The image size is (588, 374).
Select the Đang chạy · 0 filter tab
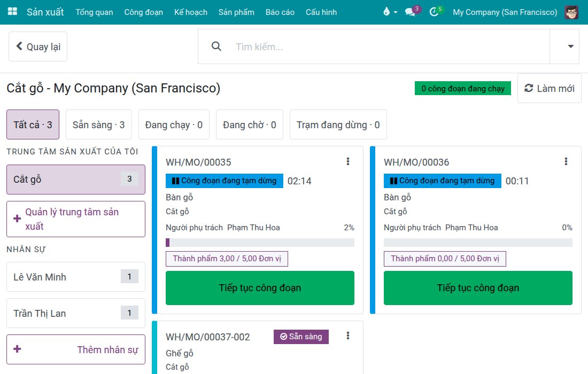174,124
